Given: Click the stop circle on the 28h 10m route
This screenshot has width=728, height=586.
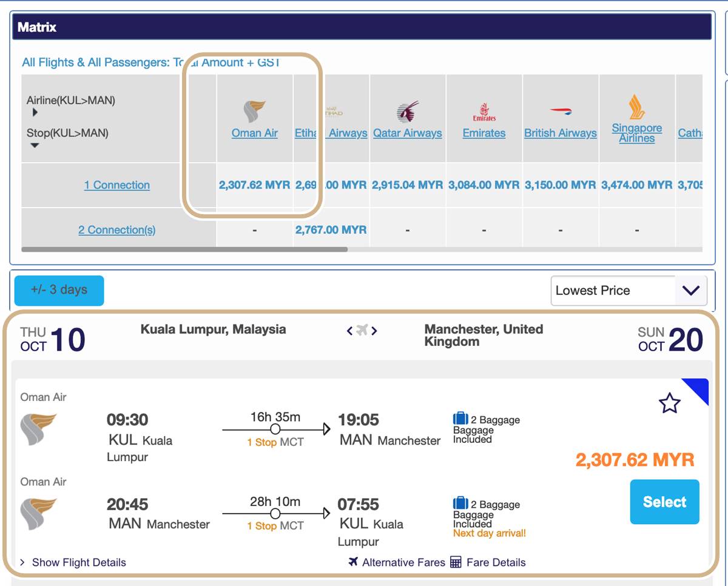Looking at the screenshot, I should (x=275, y=514).
